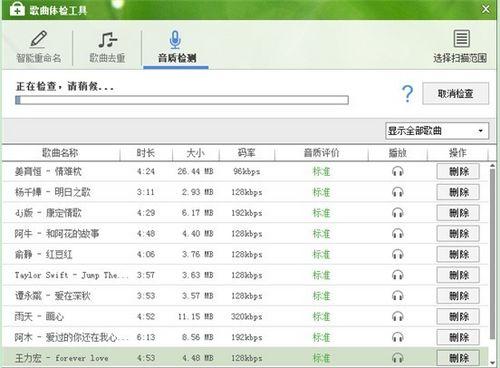Click the 歌曲体检工具 title bar icon

[17, 9]
